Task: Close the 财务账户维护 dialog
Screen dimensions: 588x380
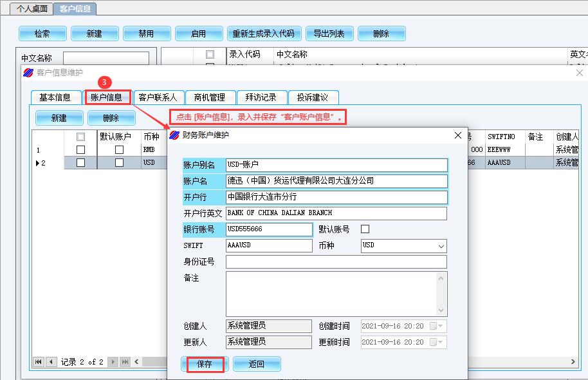Action: point(458,135)
